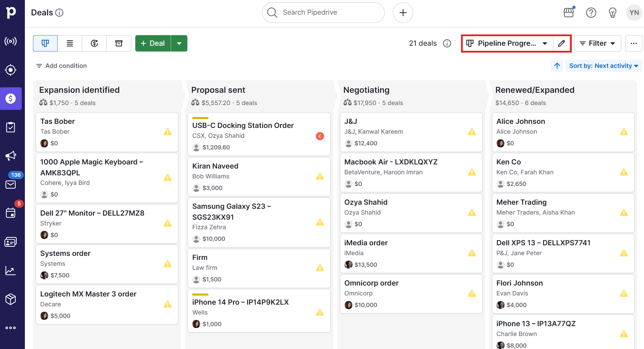This screenshot has height=349, width=644.
Task: Click the owner avatar on Omnicorp order card
Action: (348, 305)
